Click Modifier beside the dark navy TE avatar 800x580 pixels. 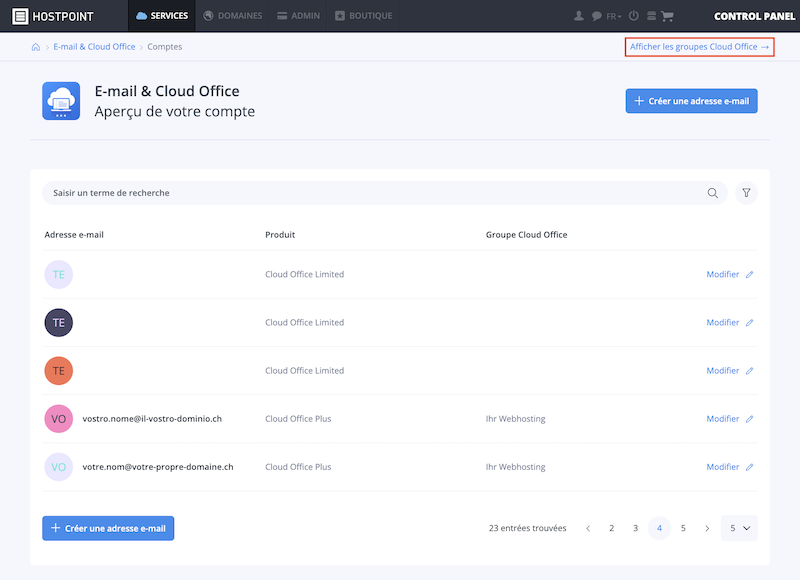pos(722,322)
